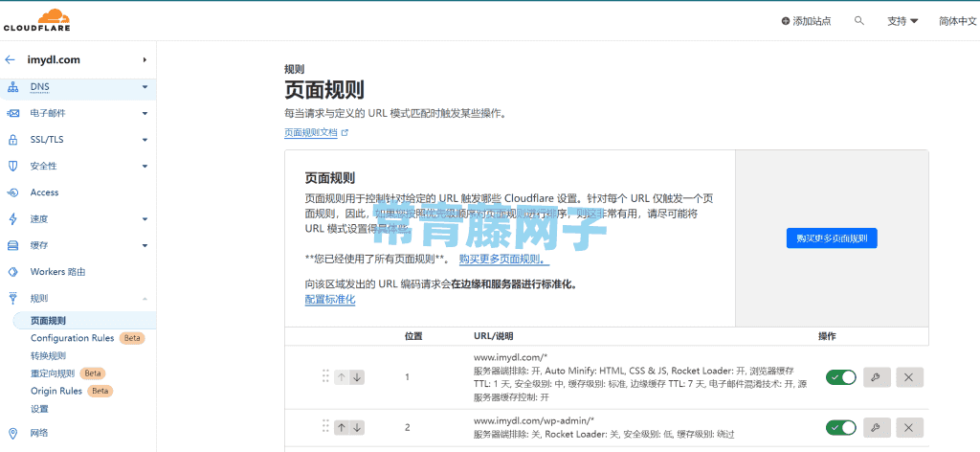980x452 pixels.
Task: Select 页面规则 in the sidebar
Action: coord(48,321)
